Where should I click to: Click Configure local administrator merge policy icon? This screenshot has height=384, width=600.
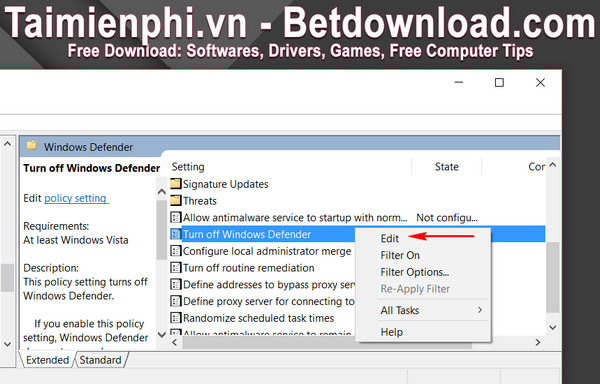(x=176, y=251)
